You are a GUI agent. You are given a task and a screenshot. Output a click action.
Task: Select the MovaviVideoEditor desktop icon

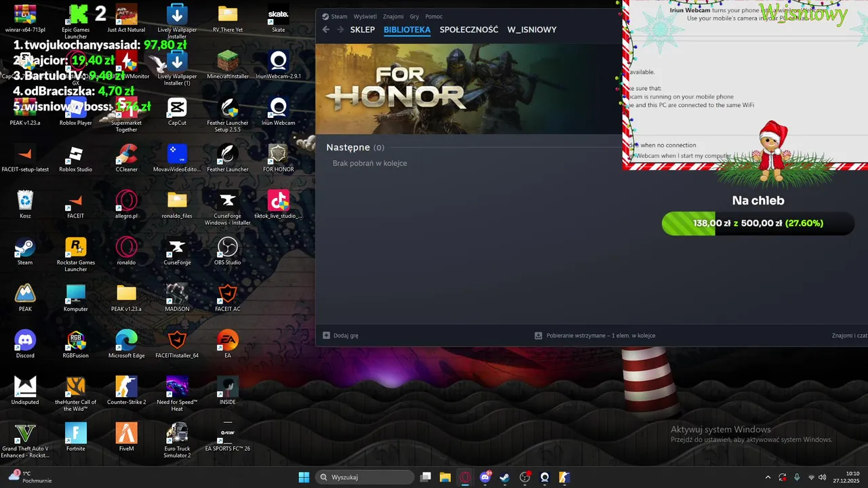coord(177,158)
